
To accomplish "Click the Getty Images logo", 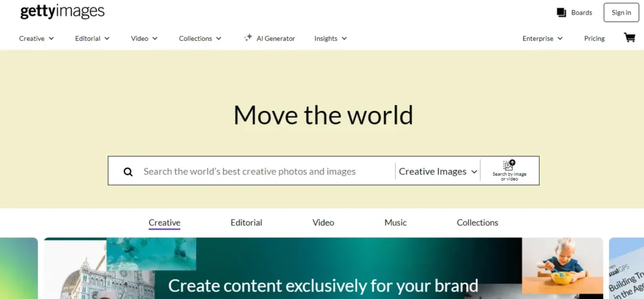I will coord(62,11).
